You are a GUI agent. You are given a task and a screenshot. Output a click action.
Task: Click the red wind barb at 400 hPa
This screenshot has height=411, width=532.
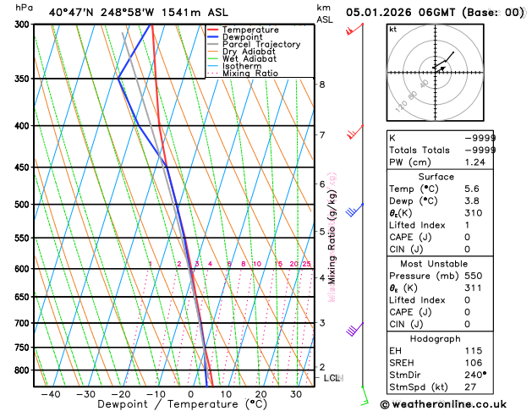coord(355,132)
